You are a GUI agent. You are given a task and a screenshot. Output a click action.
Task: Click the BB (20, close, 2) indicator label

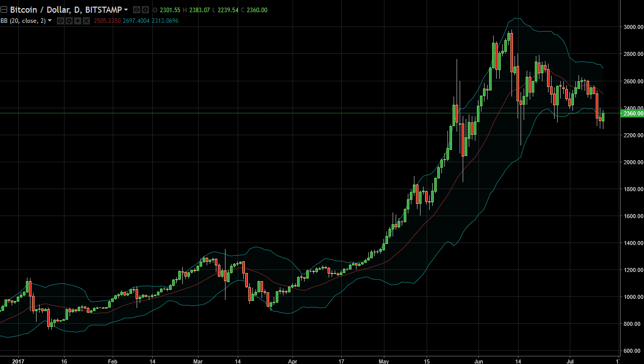pyautogui.click(x=23, y=21)
